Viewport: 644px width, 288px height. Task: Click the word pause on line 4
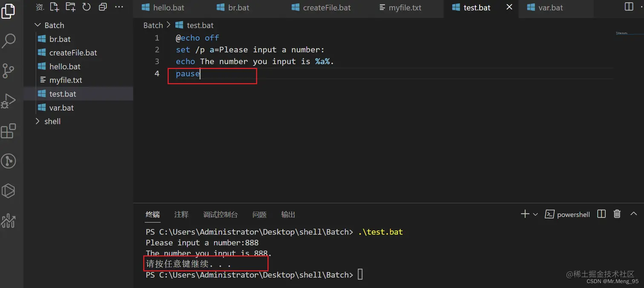pos(188,74)
